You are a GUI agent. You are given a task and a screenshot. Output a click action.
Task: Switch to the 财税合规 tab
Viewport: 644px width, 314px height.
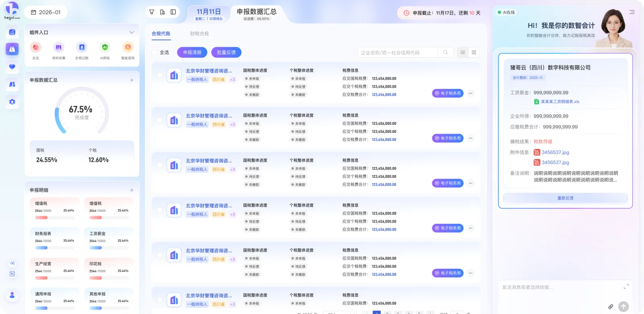coord(200,33)
